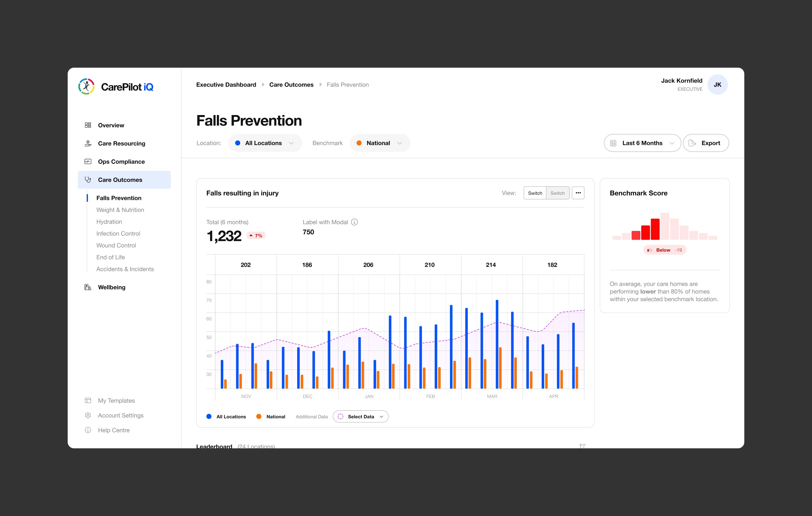Open the National benchmark dropdown
This screenshot has width=812, height=516.
(380, 143)
